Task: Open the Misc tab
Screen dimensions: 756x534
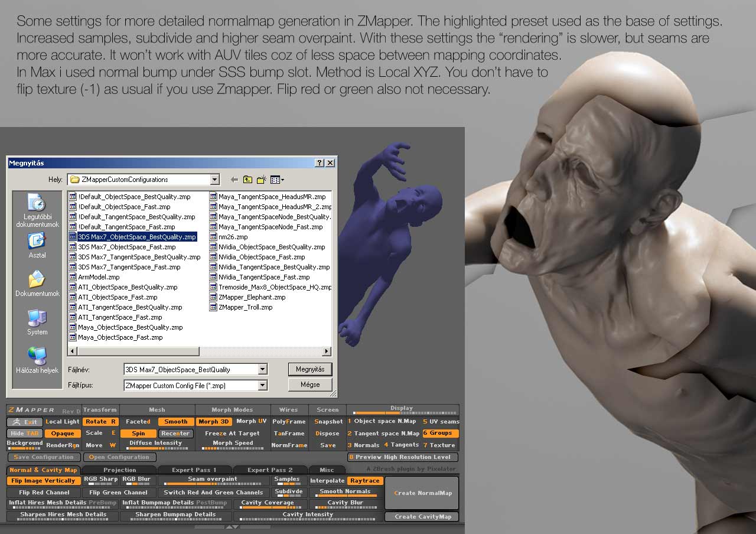Action: click(x=327, y=470)
